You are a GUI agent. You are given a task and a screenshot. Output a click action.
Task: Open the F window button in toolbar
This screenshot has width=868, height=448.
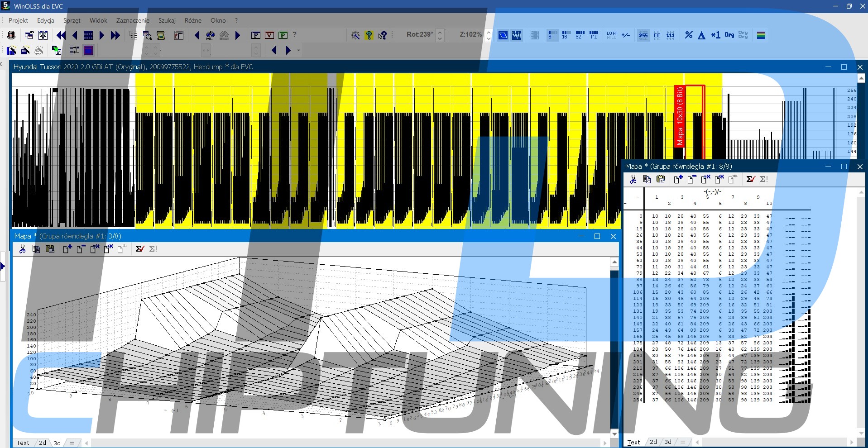256,35
